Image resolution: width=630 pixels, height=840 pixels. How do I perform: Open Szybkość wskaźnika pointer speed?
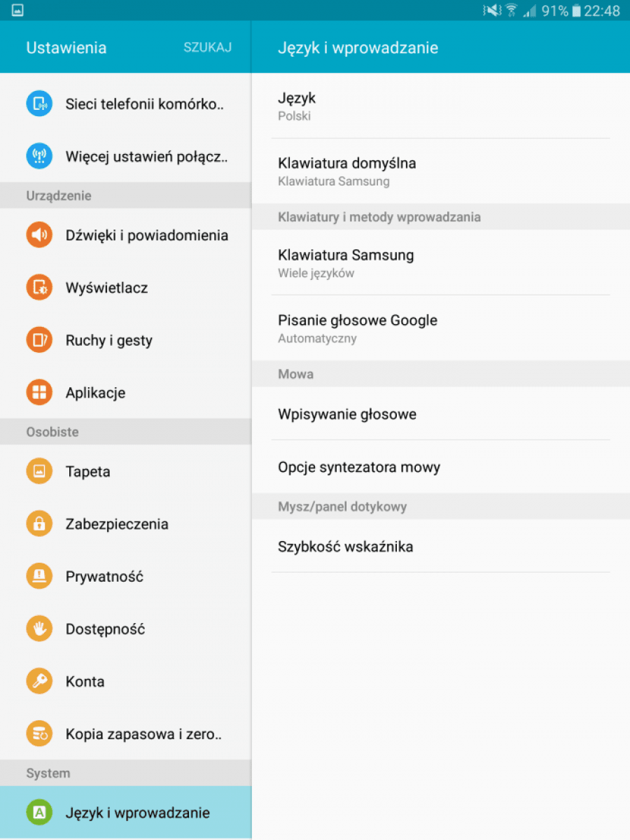(440, 546)
